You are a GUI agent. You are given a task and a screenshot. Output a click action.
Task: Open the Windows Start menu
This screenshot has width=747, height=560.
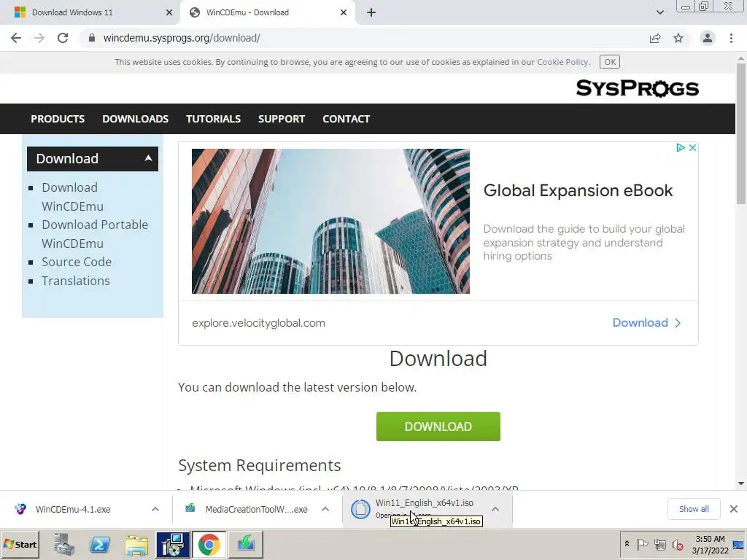click(20, 544)
